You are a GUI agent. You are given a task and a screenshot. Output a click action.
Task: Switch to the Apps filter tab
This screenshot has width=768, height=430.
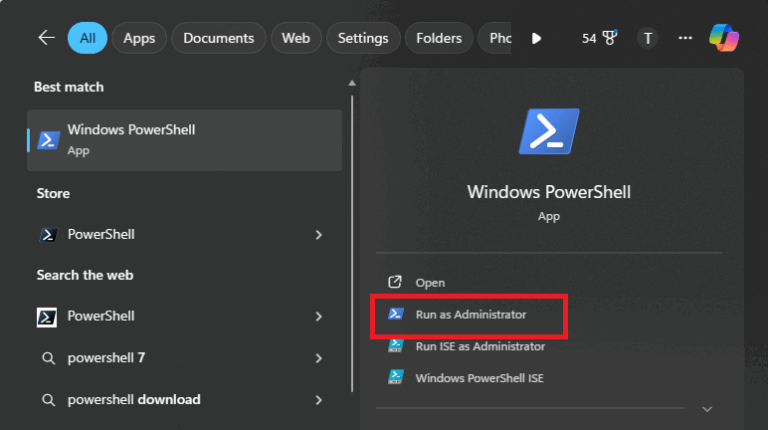click(139, 38)
